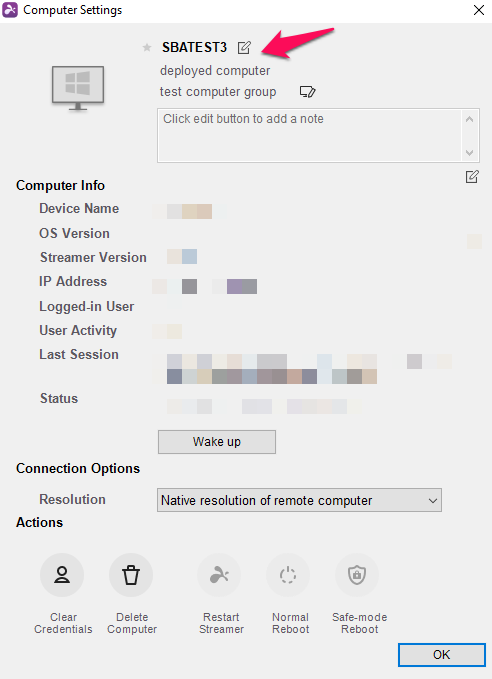Close the Computer Settings window
Screen dimensions: 492x679
coord(479,10)
